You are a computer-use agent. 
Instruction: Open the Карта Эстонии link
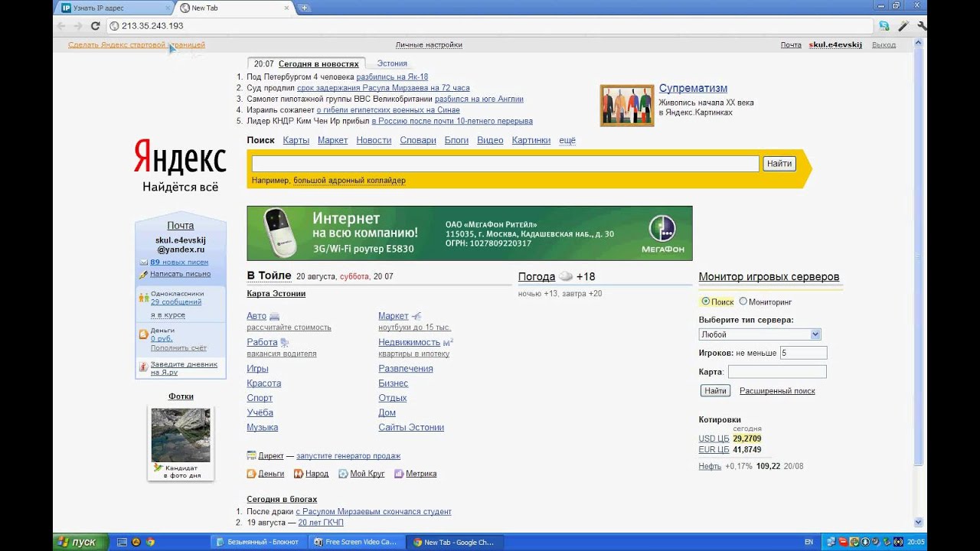click(276, 294)
